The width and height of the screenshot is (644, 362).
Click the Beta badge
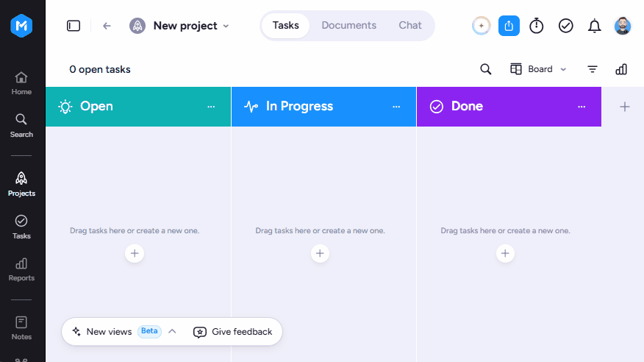click(149, 331)
